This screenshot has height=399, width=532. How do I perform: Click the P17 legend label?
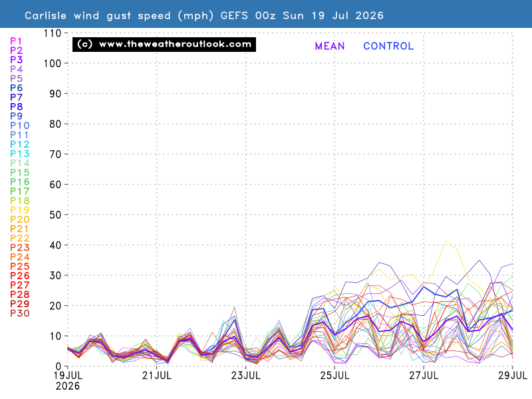[20, 192]
